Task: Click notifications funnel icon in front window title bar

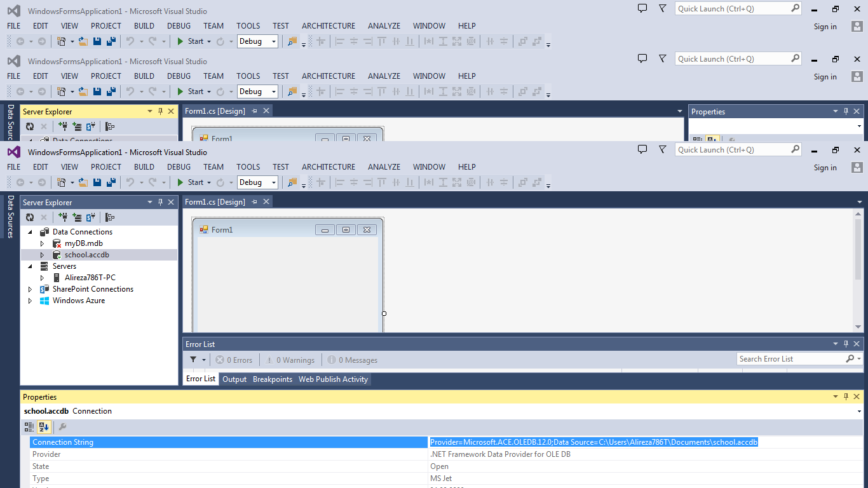Action: coord(663,149)
